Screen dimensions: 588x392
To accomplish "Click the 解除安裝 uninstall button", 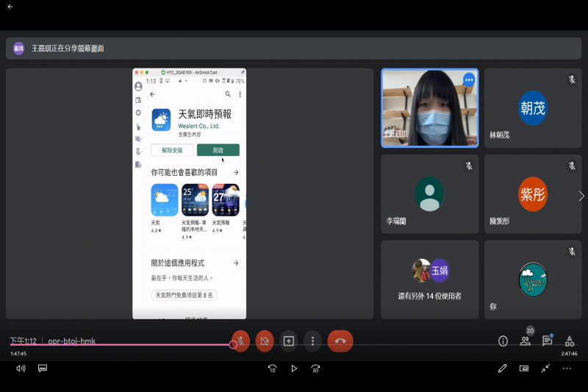I will [172, 150].
